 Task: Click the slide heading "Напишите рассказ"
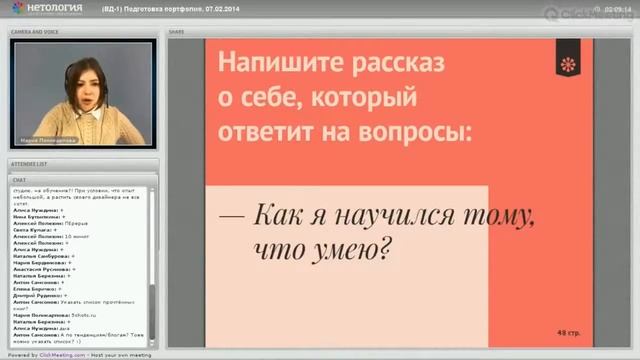tap(331, 62)
